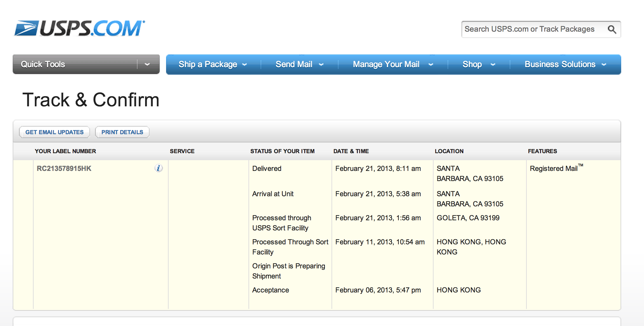Click the Status of Your Item column header

282,151
